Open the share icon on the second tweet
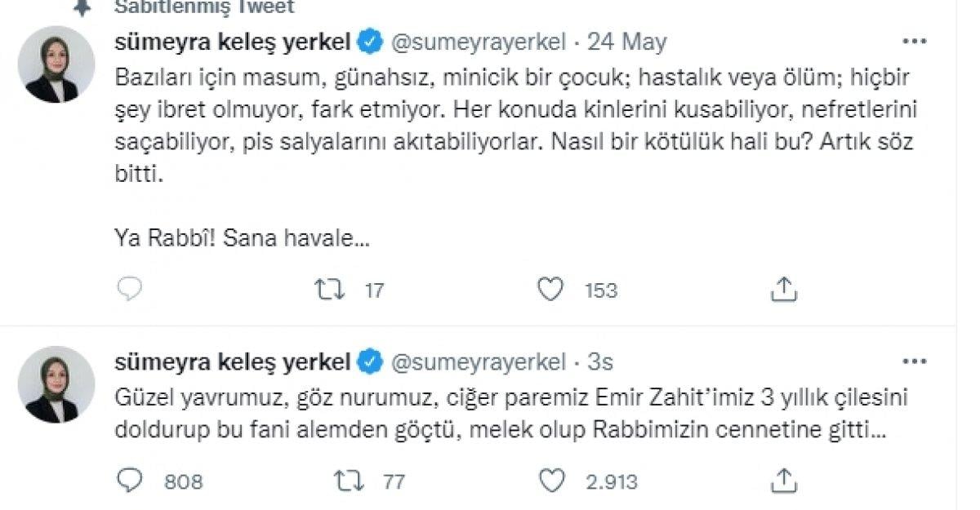 click(782, 481)
